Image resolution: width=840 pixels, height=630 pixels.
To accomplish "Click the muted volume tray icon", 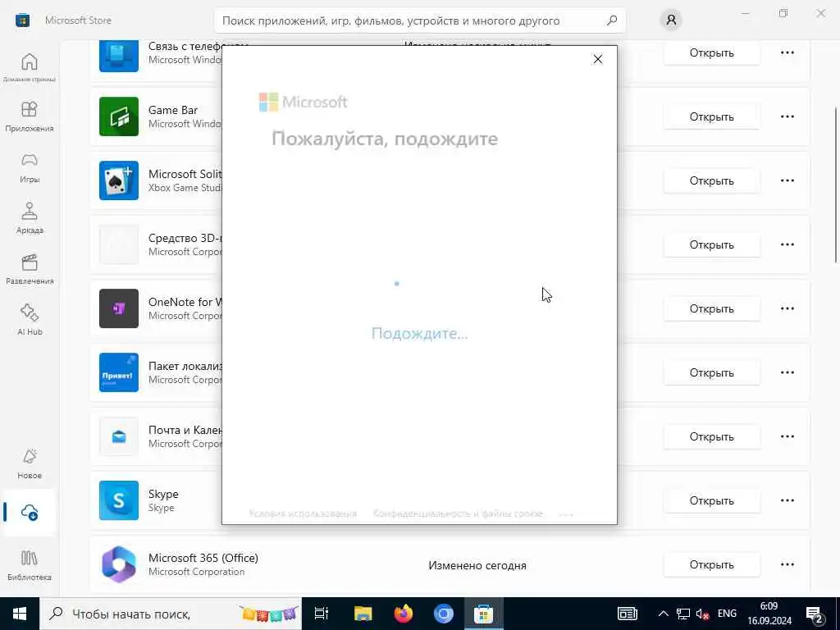I will (702, 614).
